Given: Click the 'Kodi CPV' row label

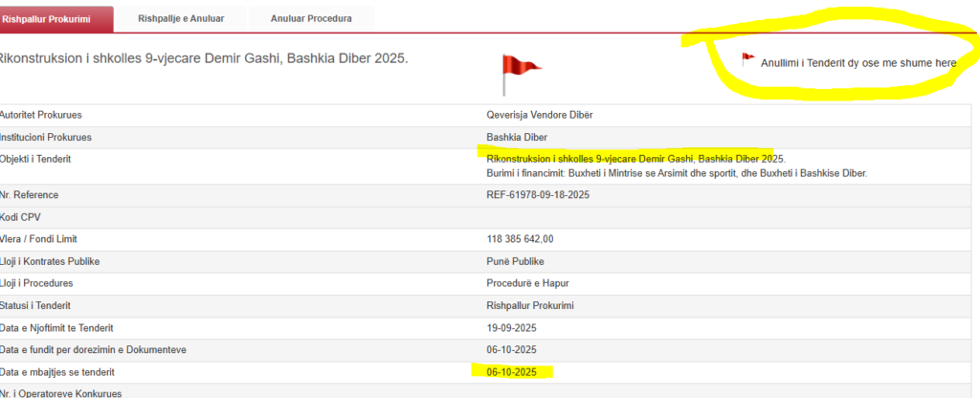Looking at the screenshot, I should pyautogui.click(x=20, y=217).
